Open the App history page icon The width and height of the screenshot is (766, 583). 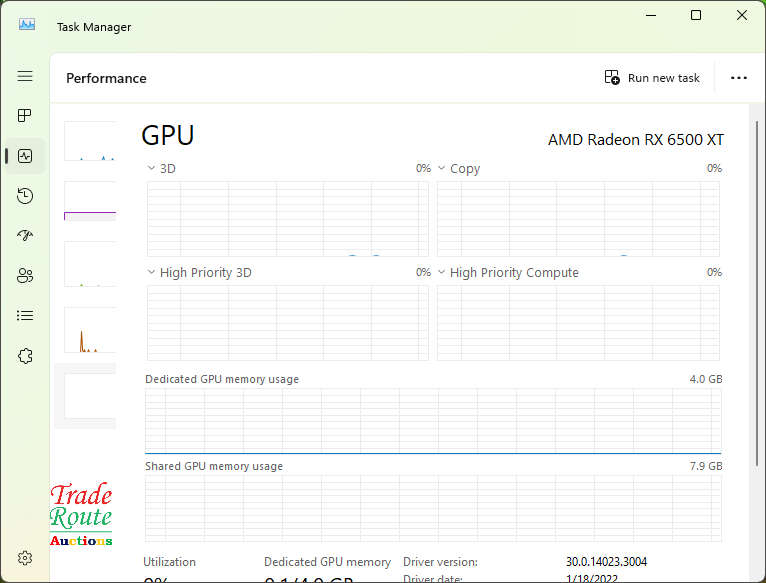click(25, 196)
